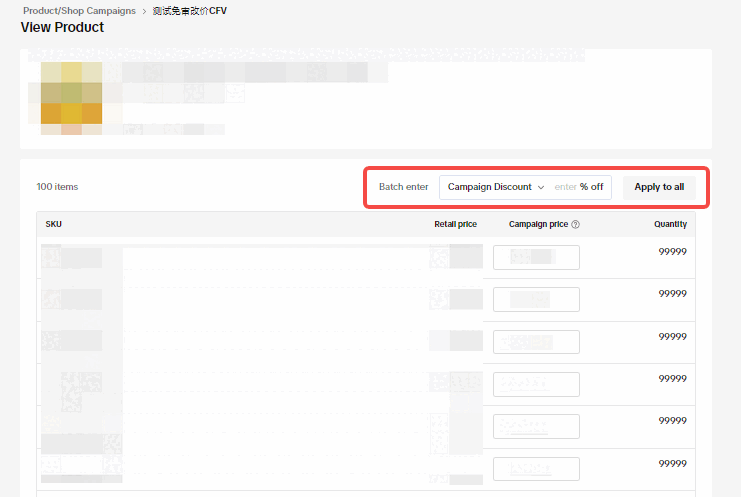Screen dimensions: 741x497
Task: Open the Campaign Discount dropdown
Action: pyautogui.click(x=495, y=187)
